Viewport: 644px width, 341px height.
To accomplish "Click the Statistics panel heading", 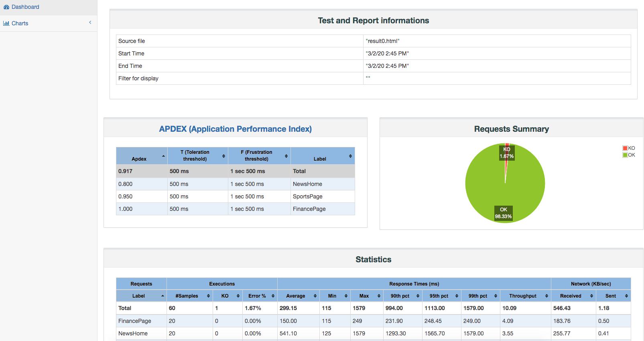I will point(373,259).
